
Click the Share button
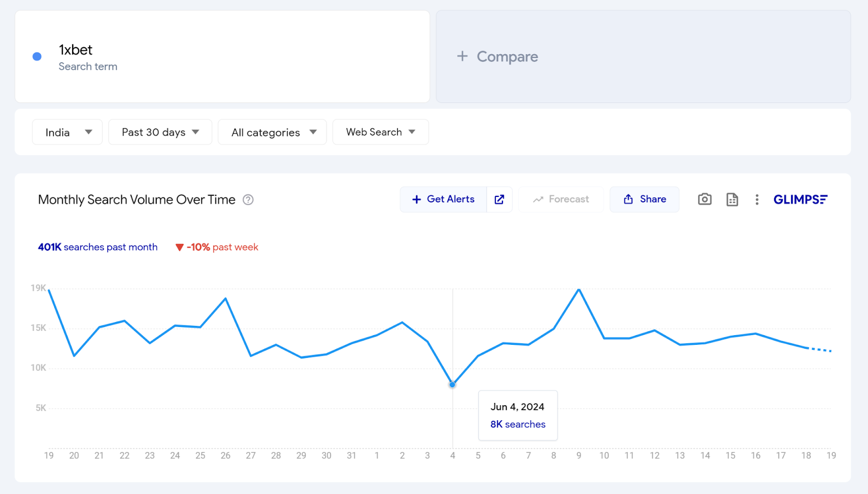644,200
